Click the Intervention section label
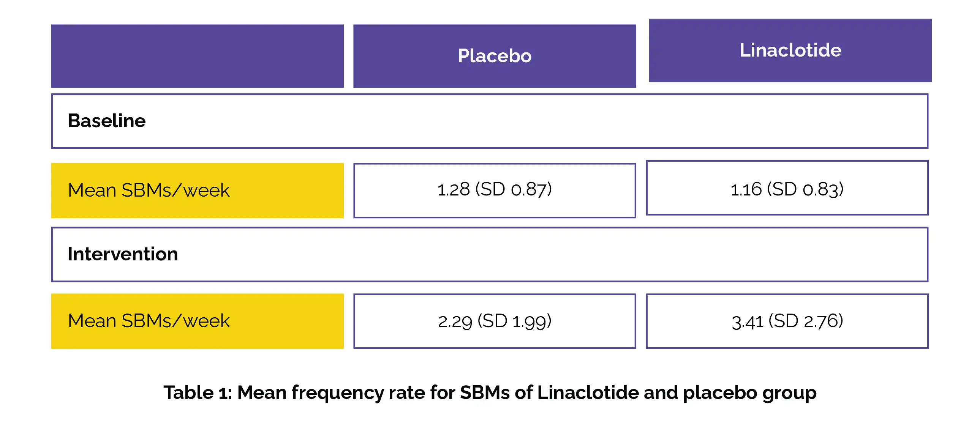This screenshot has width=980, height=427. (x=122, y=254)
